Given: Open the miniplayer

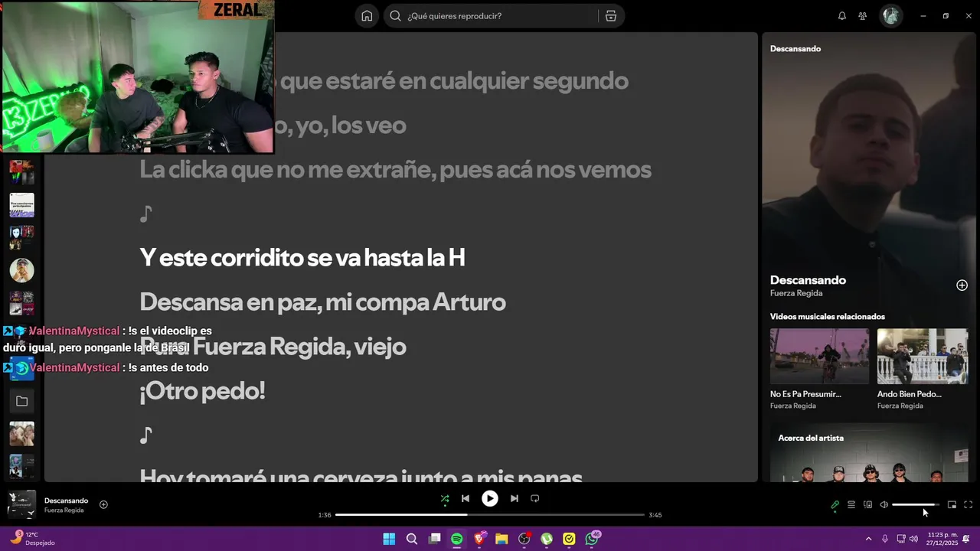Looking at the screenshot, I should [952, 505].
